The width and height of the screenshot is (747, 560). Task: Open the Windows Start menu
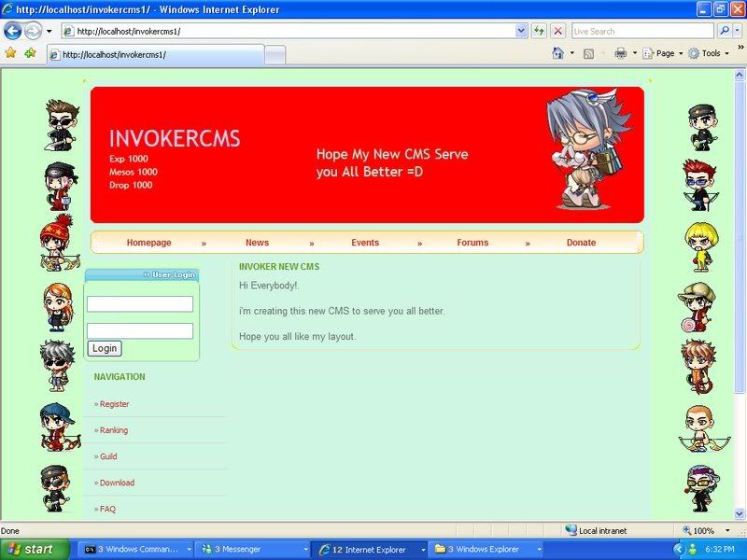tap(35, 549)
